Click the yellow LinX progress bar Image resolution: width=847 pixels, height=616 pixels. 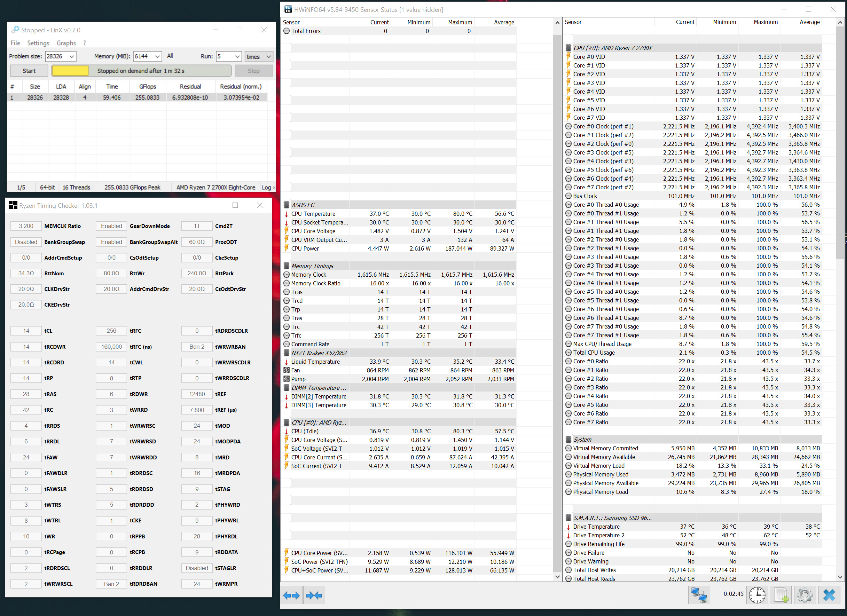pos(70,71)
